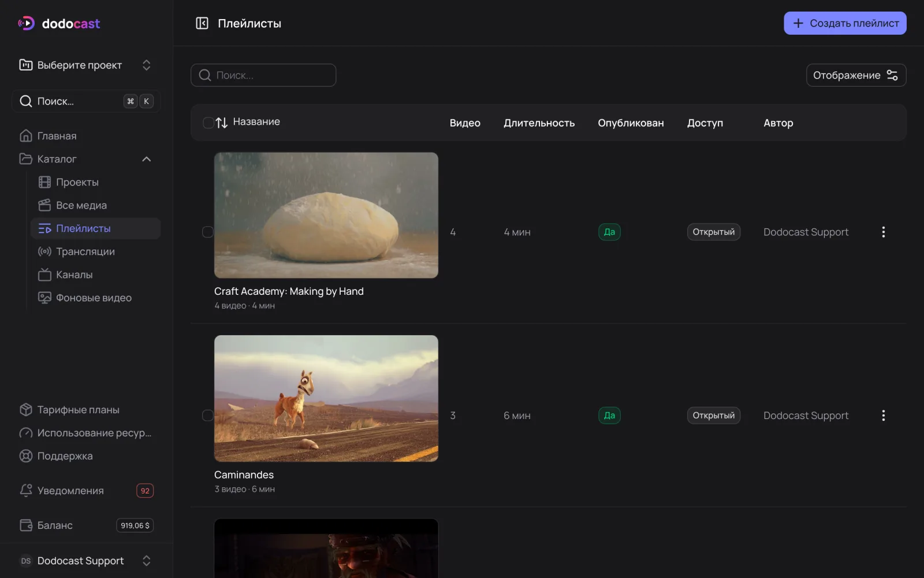Collapse the Каталог section chevron
The height and width of the screenshot is (578, 924).
coord(147,159)
